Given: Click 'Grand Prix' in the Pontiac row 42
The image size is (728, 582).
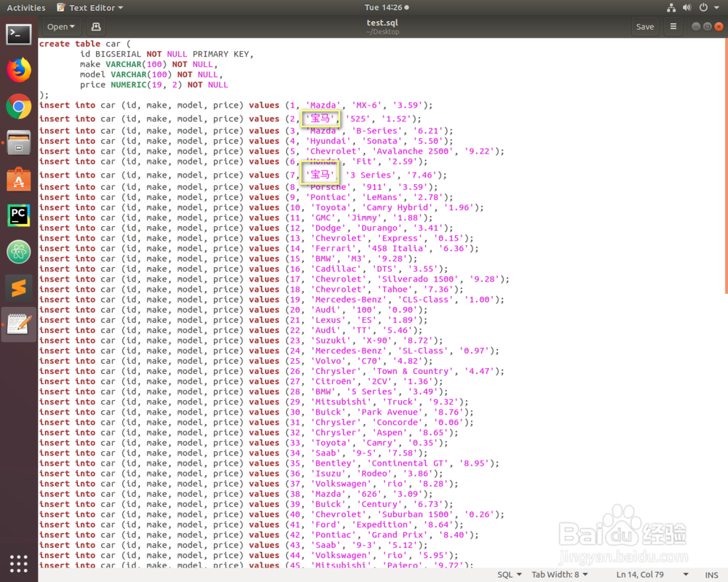Looking at the screenshot, I should click(397, 535).
